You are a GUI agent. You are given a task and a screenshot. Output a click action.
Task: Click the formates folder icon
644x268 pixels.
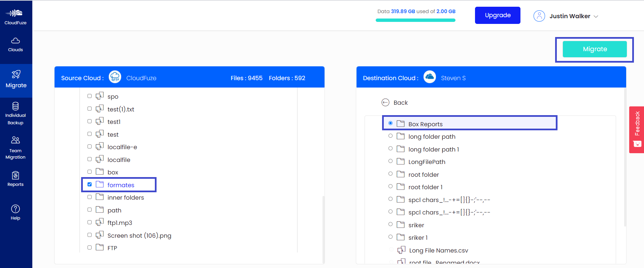[100, 184]
